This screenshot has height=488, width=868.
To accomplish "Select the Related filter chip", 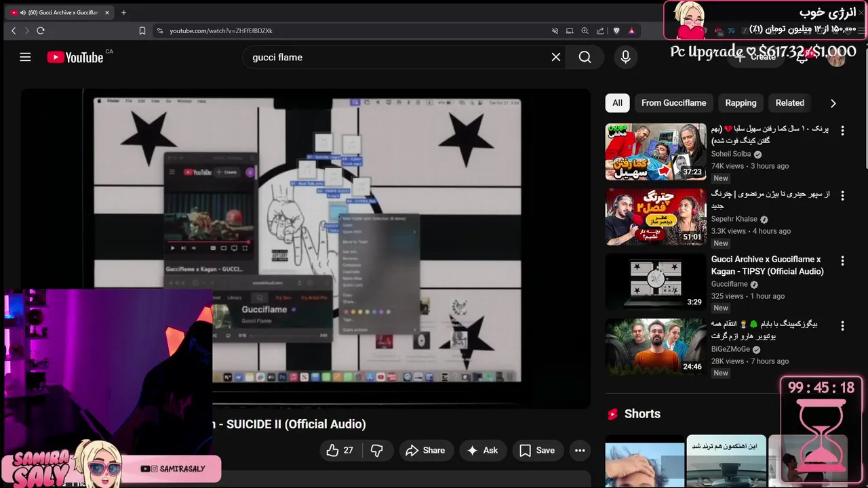I will coord(789,103).
